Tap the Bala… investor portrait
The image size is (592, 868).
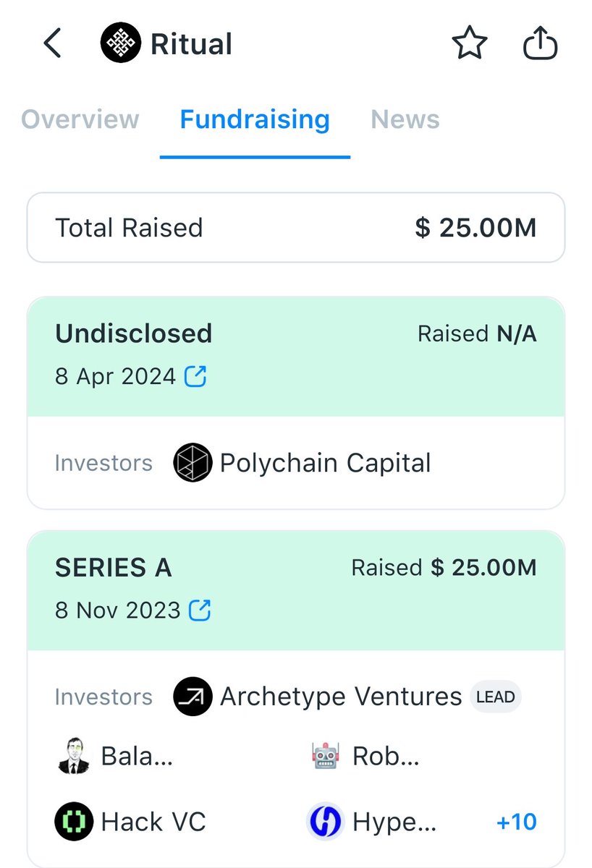(74, 757)
